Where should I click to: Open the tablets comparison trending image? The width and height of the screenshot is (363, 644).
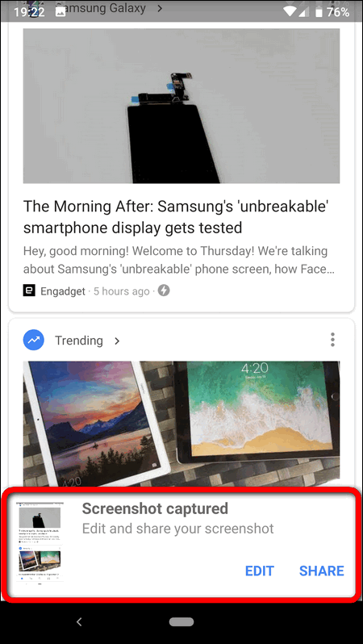click(x=181, y=424)
